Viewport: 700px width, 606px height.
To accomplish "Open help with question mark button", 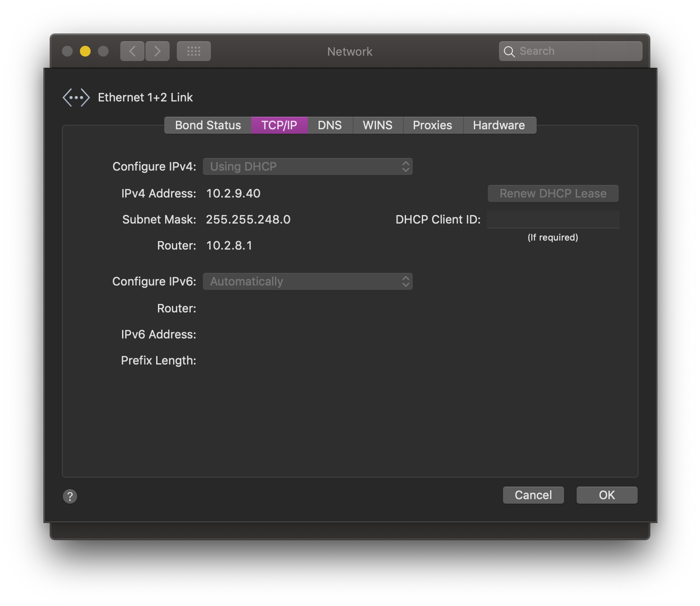I will click(70, 496).
